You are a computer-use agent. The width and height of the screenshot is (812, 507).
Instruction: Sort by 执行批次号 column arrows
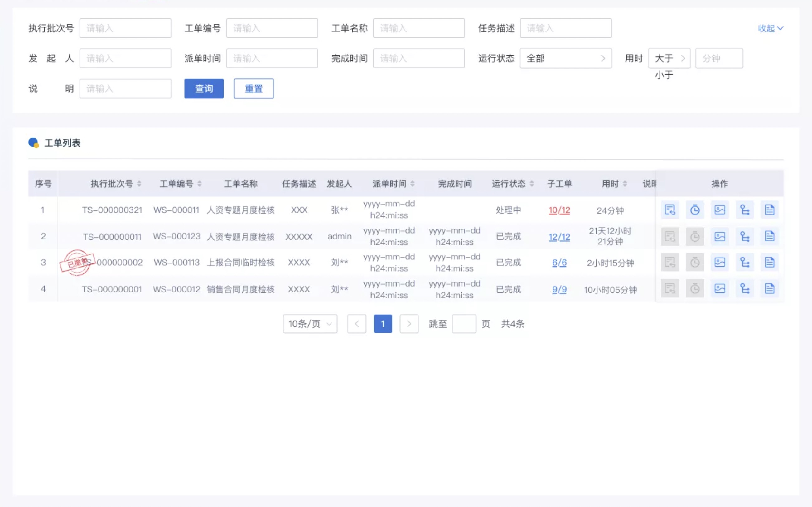tap(139, 184)
